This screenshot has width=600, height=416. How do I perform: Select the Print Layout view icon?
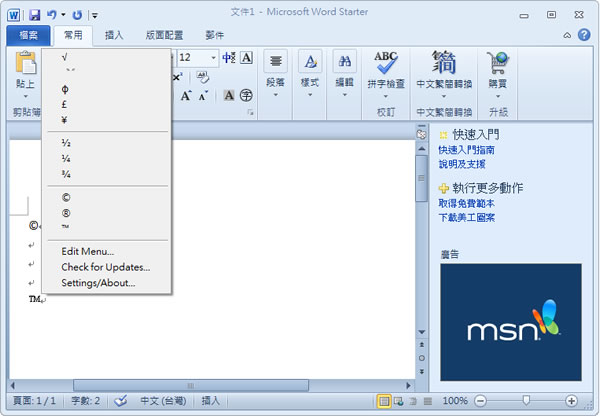(384, 401)
